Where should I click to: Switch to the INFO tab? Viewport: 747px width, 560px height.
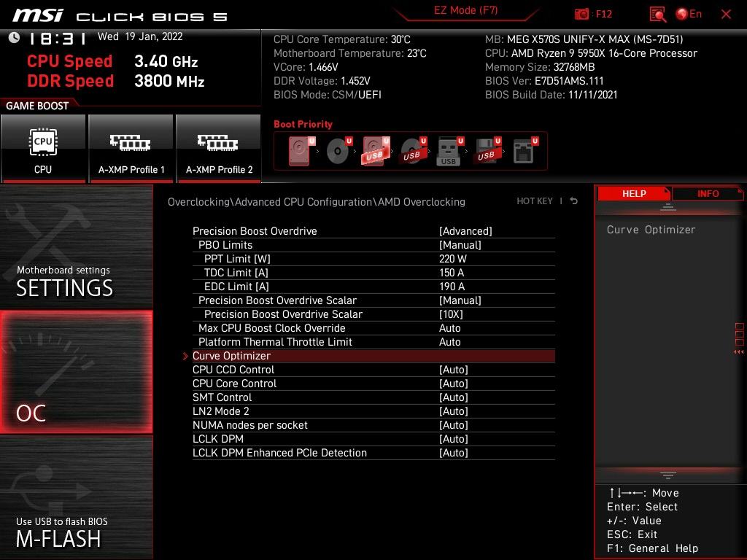coord(708,194)
